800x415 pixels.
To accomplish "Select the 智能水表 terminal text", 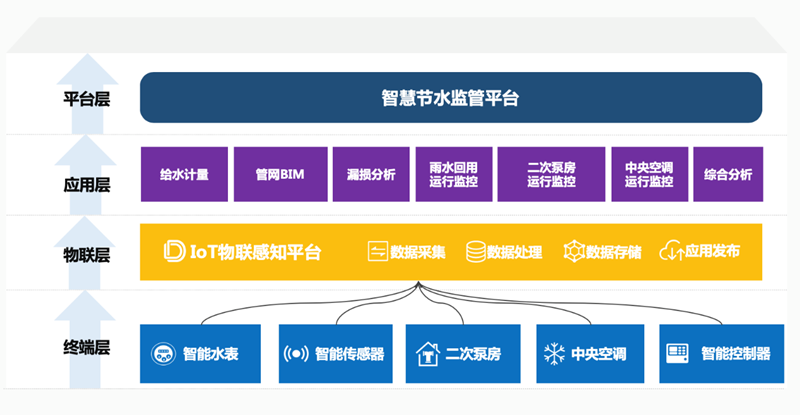I will 211,354.
